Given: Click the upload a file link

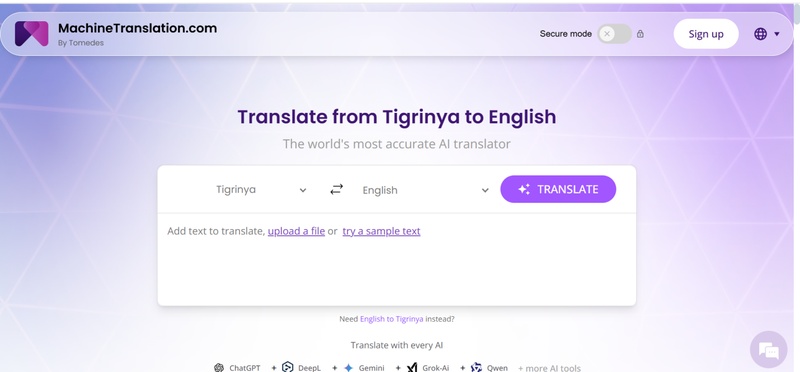Looking at the screenshot, I should 296,231.
